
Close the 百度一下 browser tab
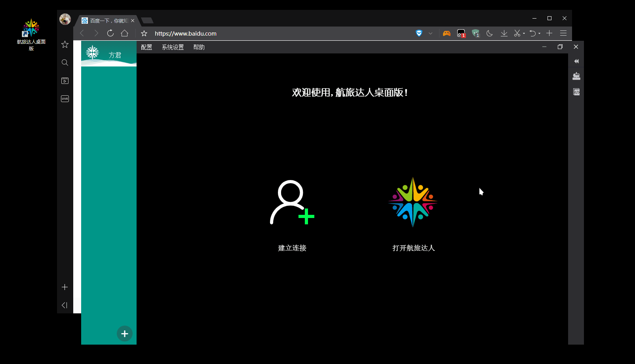(133, 21)
